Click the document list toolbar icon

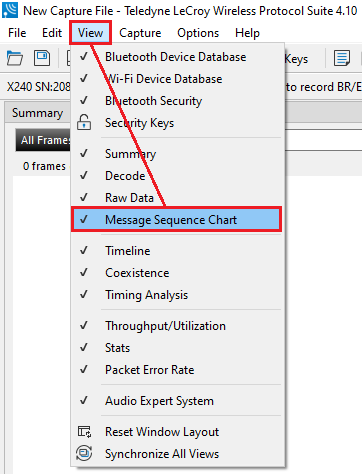tap(342, 58)
